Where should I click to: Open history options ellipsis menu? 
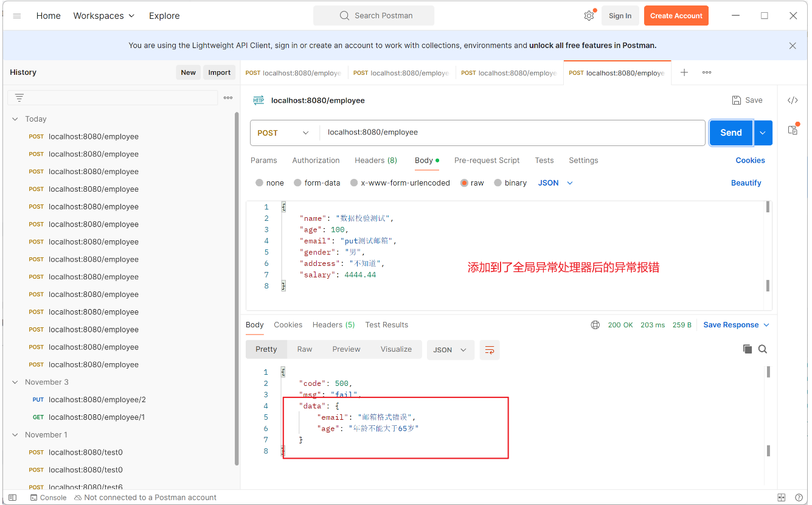coord(228,97)
